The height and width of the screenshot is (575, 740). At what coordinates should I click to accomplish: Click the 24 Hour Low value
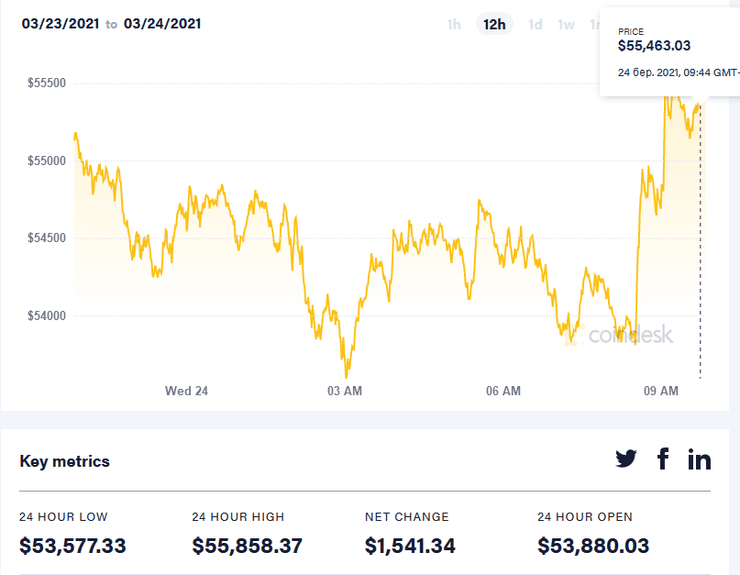73,546
